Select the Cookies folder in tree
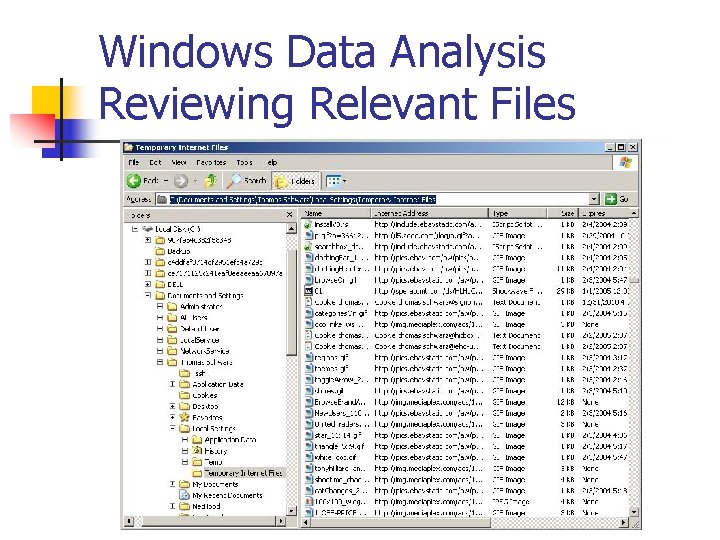This screenshot has width=720, height=540. coord(198,395)
